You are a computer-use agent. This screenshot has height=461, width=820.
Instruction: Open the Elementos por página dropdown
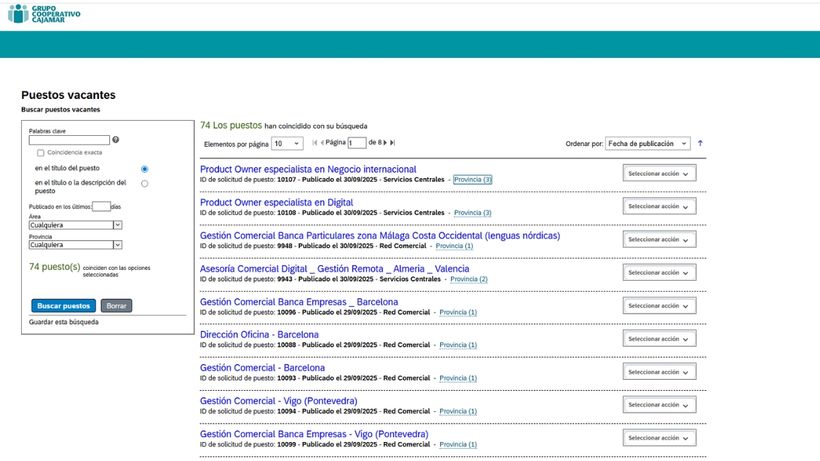coord(285,144)
